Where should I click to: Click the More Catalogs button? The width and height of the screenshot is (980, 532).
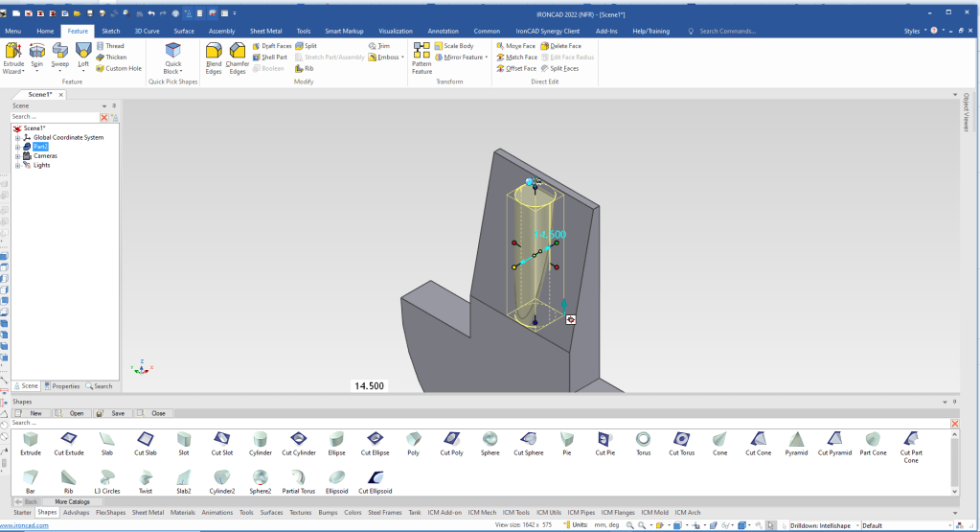[x=72, y=501]
